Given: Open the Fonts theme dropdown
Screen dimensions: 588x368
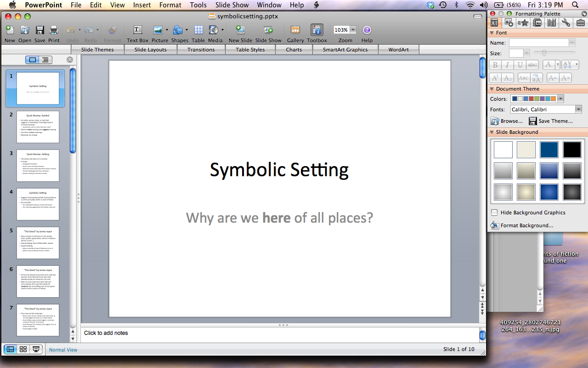Looking at the screenshot, I should 578,109.
